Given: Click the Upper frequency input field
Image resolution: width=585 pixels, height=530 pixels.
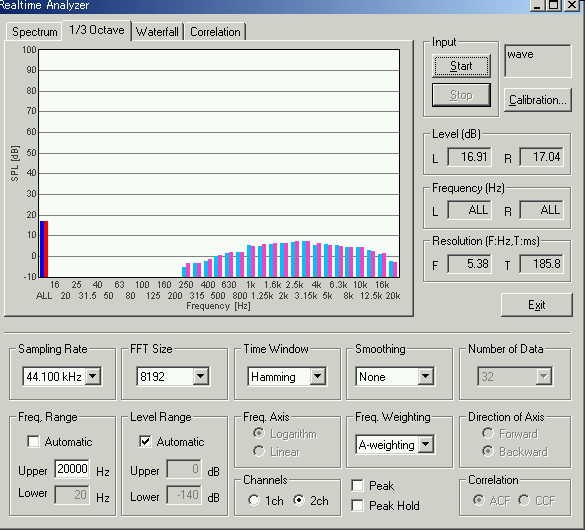Looking at the screenshot, I should pyautogui.click(x=72, y=469).
